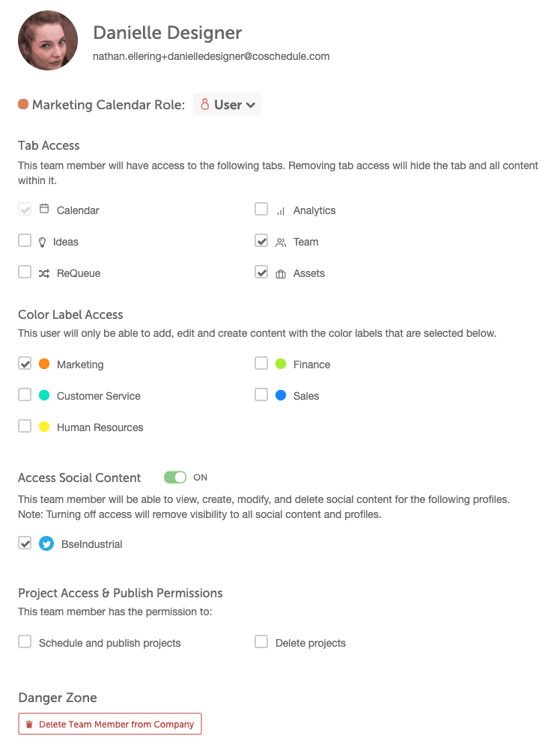
Task: Toggle Access Social Content switch off
Action: [x=175, y=478]
